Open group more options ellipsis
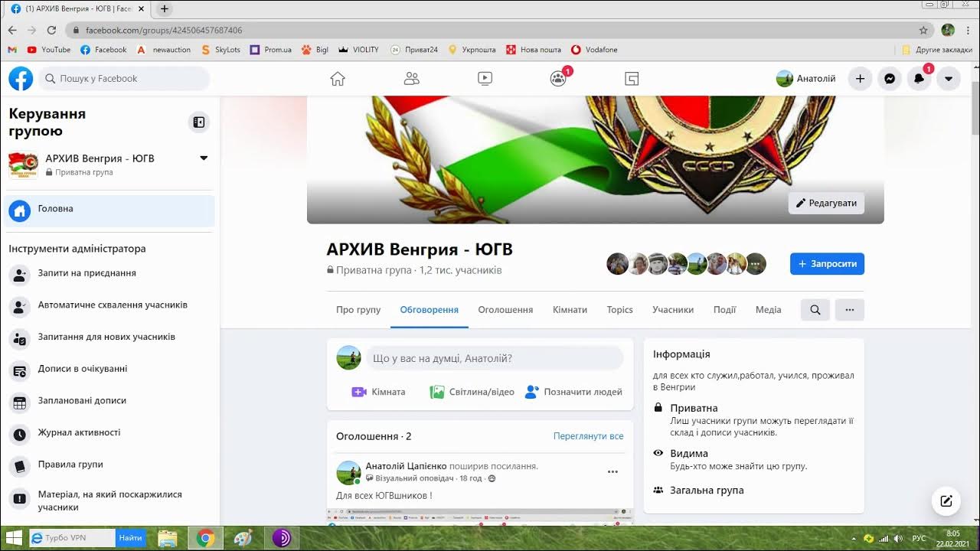 [x=850, y=310]
